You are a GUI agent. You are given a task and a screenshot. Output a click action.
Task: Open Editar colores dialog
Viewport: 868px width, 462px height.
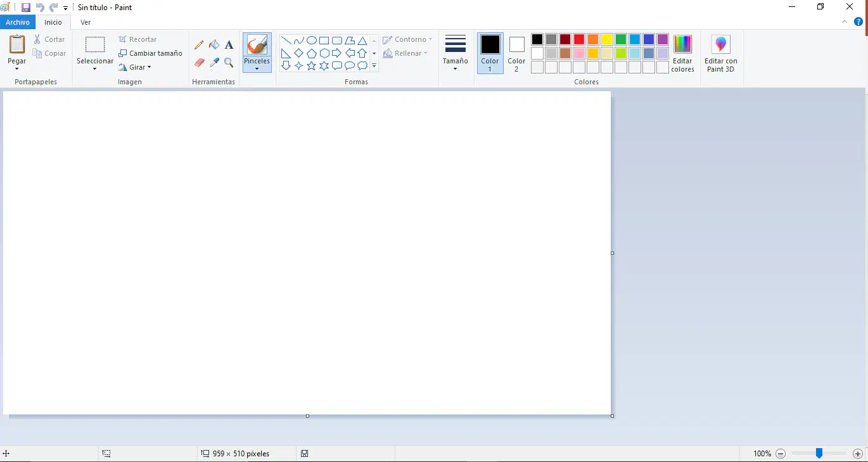click(x=683, y=53)
